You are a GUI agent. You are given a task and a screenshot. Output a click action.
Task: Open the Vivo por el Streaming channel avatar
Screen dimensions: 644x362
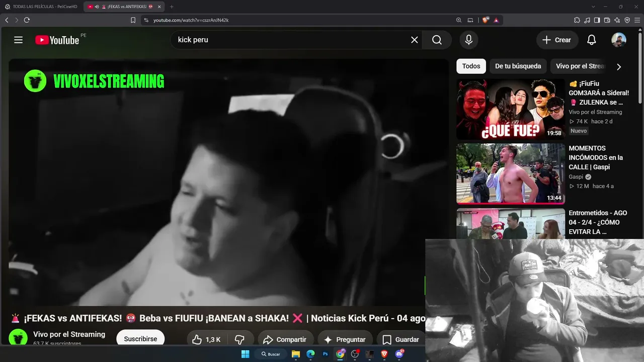click(18, 338)
